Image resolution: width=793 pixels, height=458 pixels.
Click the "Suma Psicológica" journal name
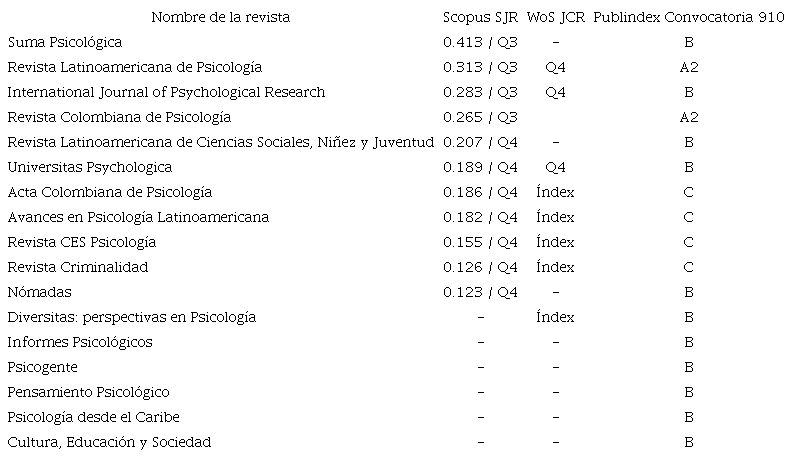tap(64, 42)
